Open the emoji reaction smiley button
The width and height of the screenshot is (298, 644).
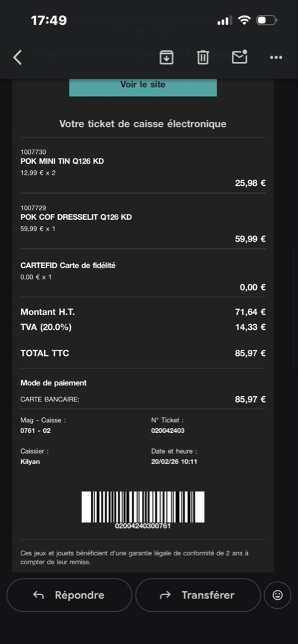pyautogui.click(x=278, y=595)
